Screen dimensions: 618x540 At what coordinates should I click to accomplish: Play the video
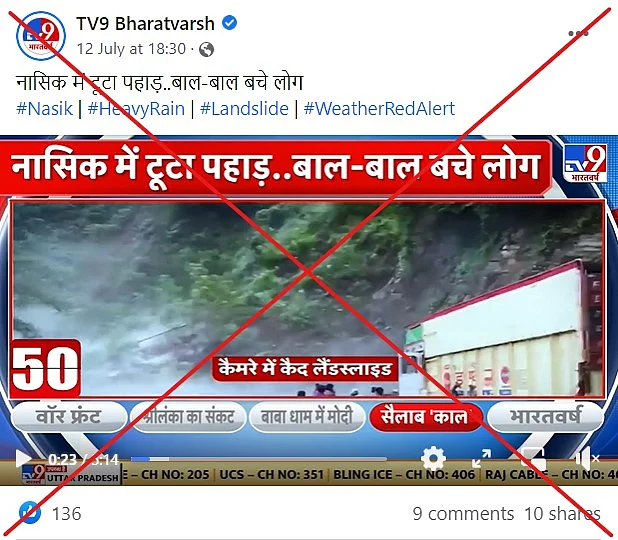23,459
